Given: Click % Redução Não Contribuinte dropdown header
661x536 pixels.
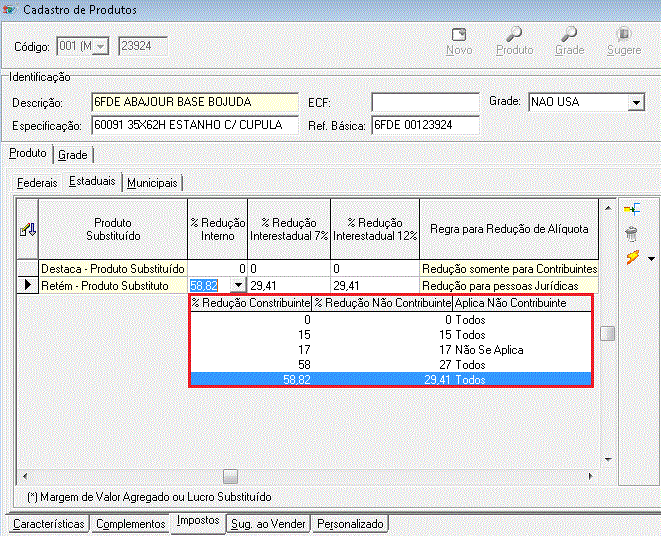Looking at the screenshot, I should (383, 303).
